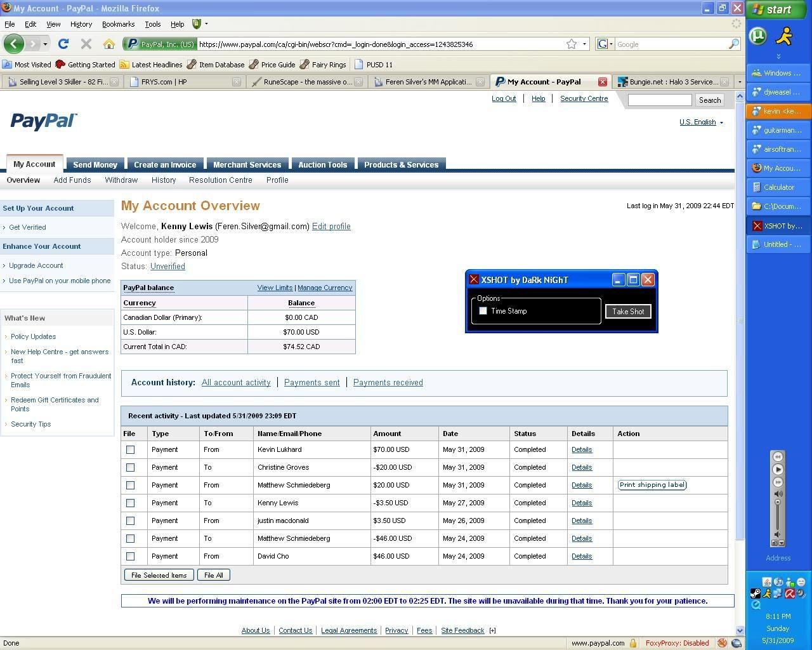
Task: Click the Log Out link
Action: pyautogui.click(x=504, y=99)
